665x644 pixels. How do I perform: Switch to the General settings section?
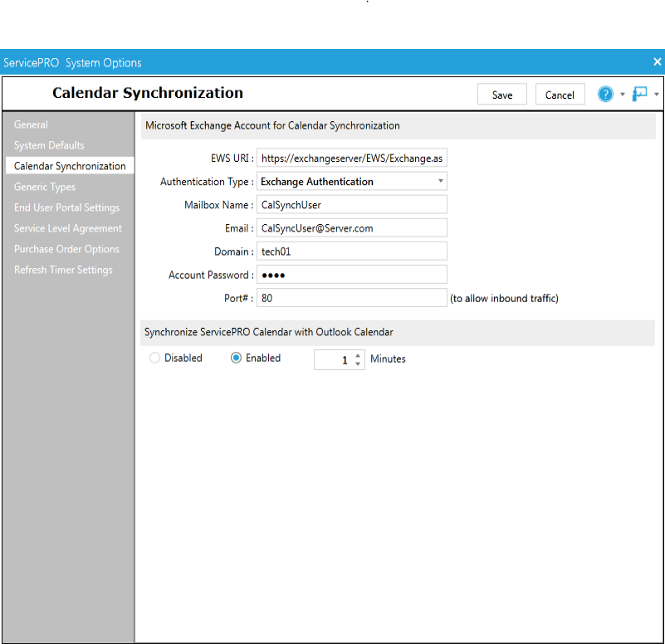click(x=31, y=124)
